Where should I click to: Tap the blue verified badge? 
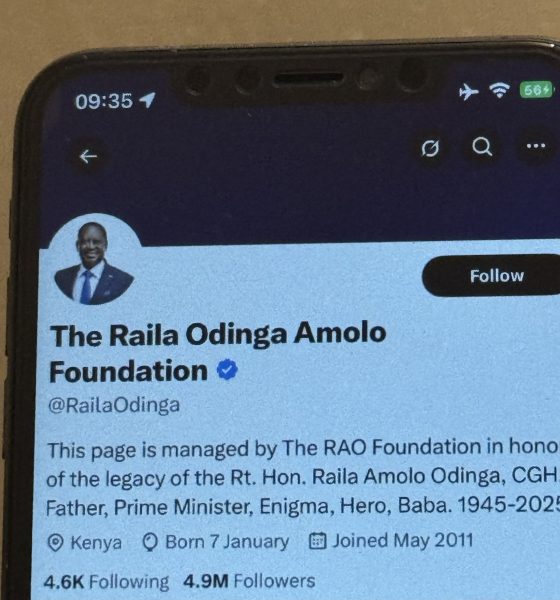(227, 369)
